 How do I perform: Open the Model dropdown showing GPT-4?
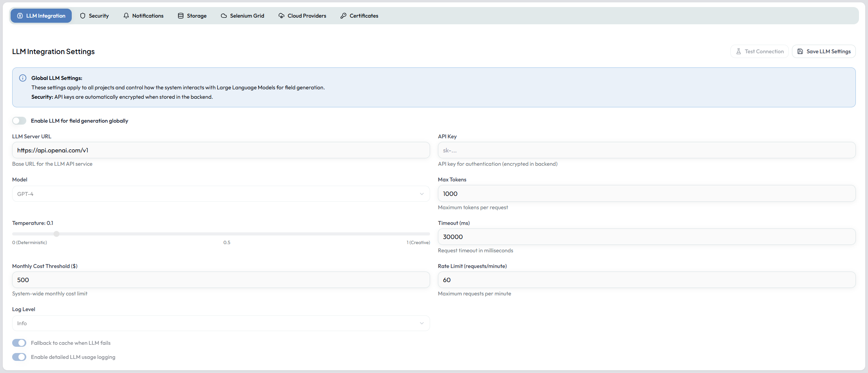click(x=221, y=194)
